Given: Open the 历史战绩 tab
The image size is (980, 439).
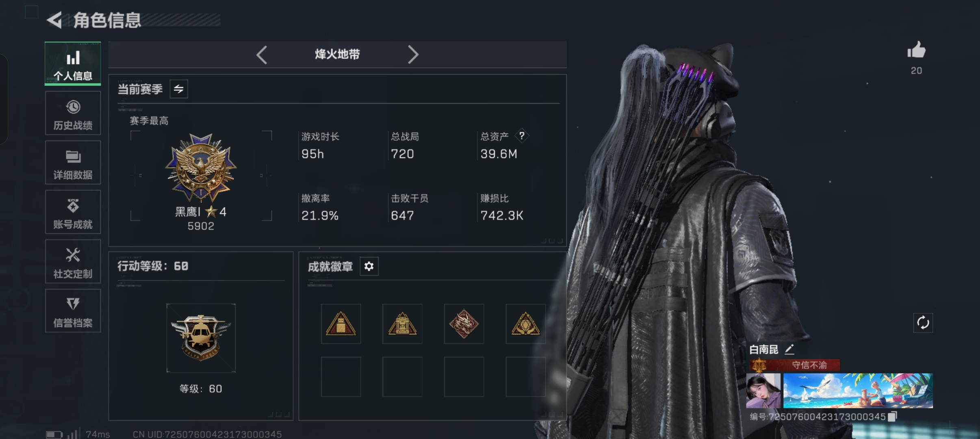Looking at the screenshot, I should [73, 113].
